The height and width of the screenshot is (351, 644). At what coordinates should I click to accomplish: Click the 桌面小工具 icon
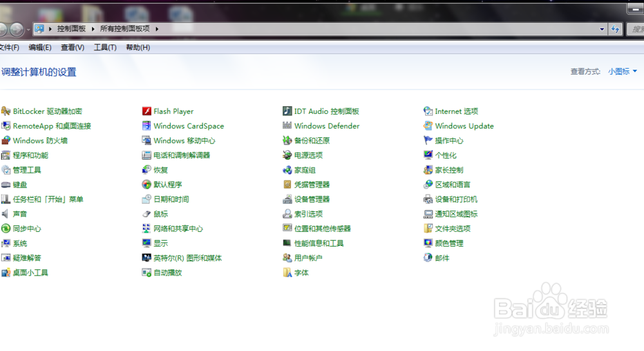pyautogui.click(x=6, y=272)
